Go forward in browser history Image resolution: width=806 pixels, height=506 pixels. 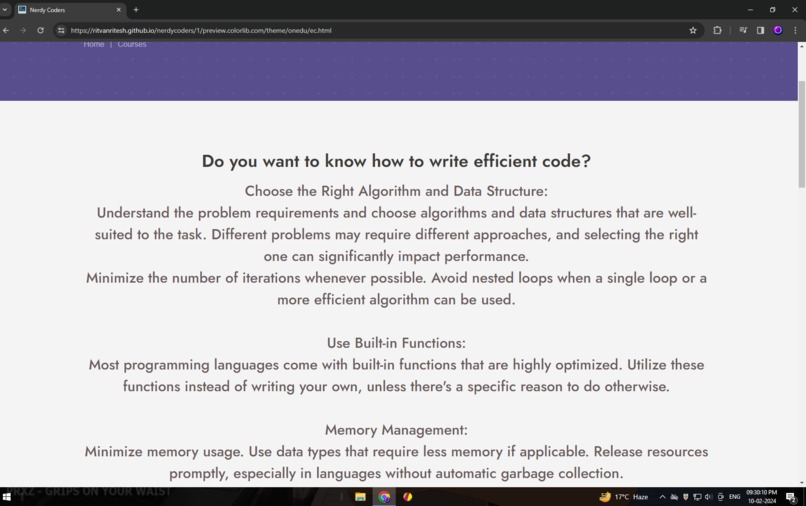(x=23, y=30)
